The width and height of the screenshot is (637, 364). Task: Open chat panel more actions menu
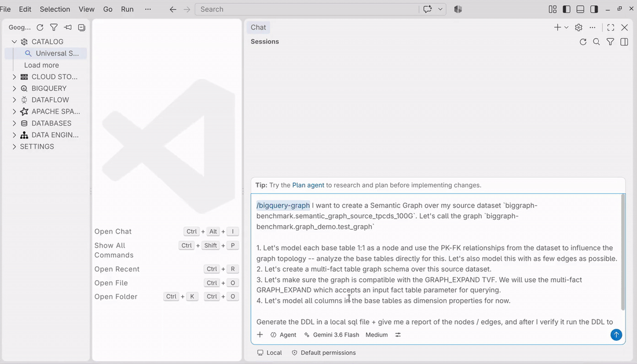pos(592,27)
